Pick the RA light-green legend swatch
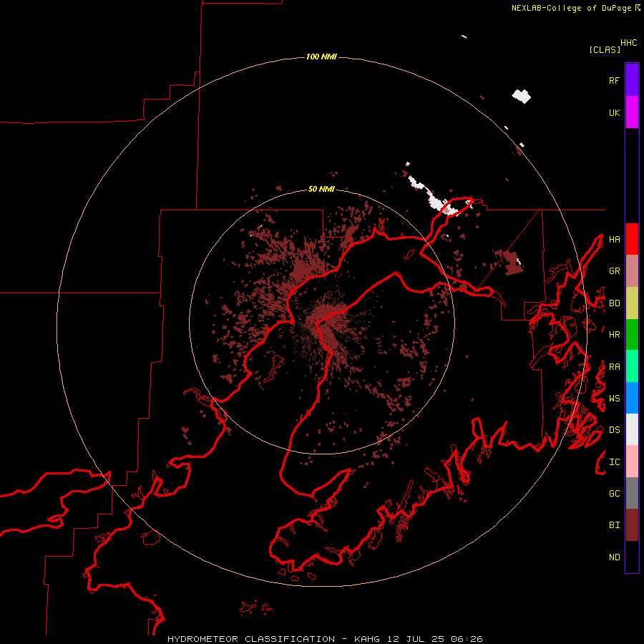 (x=632, y=366)
